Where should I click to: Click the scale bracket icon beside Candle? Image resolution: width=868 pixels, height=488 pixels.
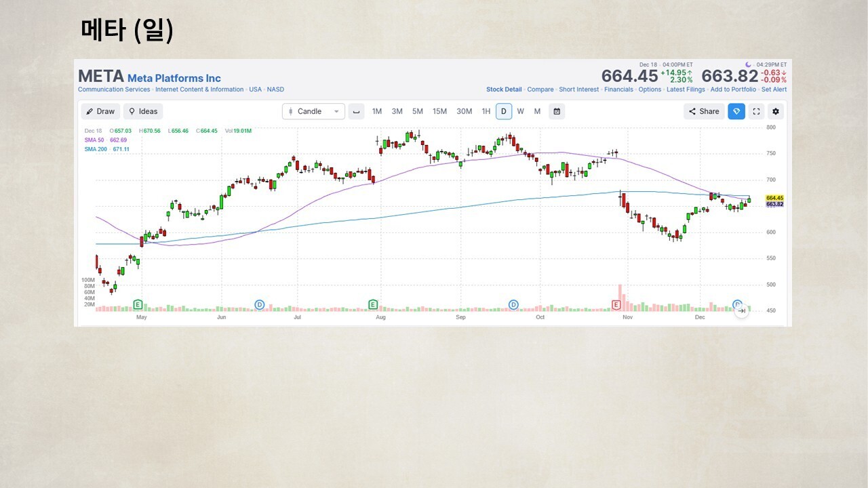tap(356, 112)
